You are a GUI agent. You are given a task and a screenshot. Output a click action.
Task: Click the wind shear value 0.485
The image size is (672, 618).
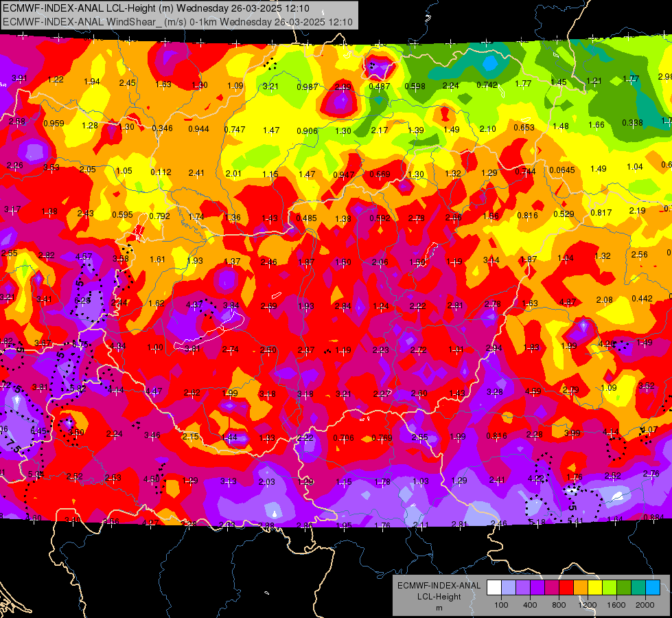tap(306, 218)
